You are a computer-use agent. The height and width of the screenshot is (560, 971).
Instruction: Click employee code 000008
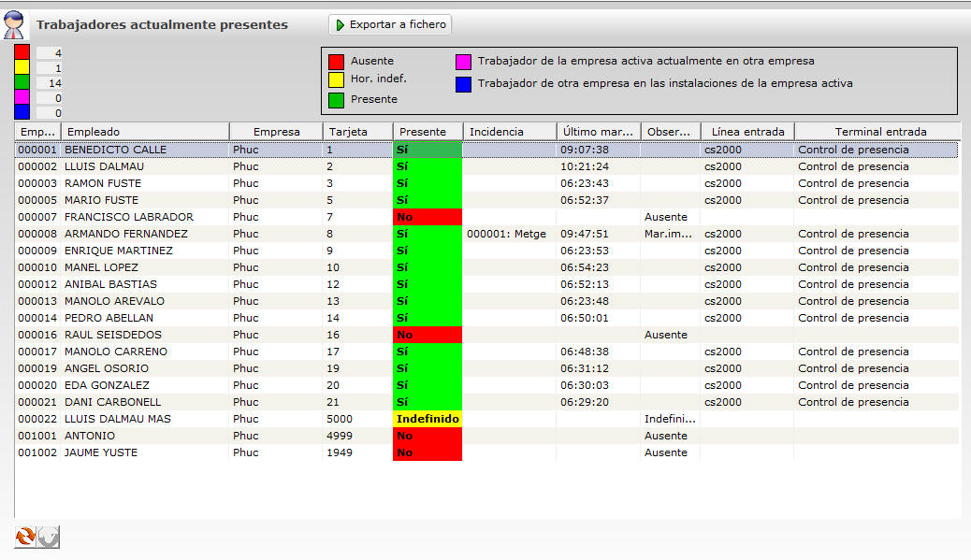(x=37, y=234)
